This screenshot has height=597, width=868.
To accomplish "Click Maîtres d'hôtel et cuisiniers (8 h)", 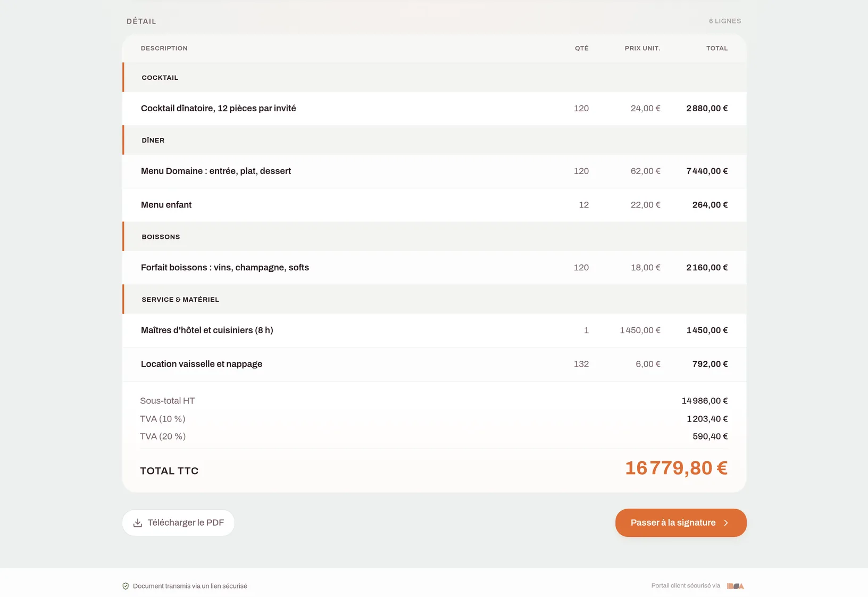I will pos(207,330).
